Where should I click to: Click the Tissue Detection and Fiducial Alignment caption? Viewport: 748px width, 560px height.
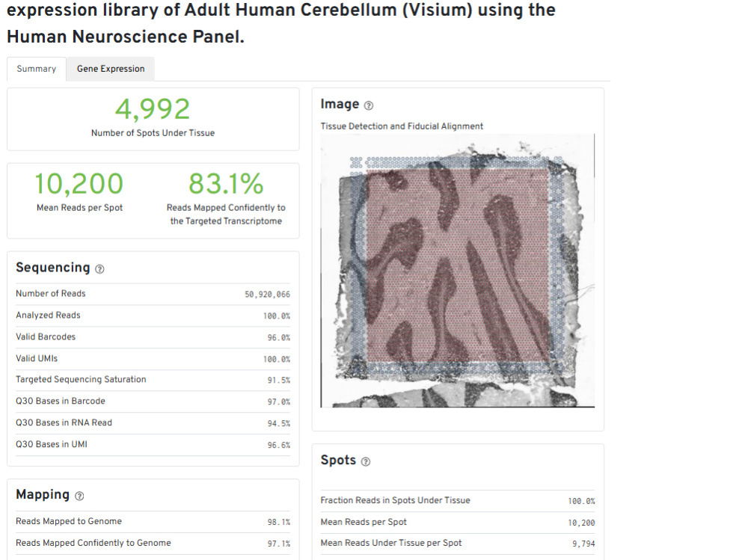[x=402, y=126]
